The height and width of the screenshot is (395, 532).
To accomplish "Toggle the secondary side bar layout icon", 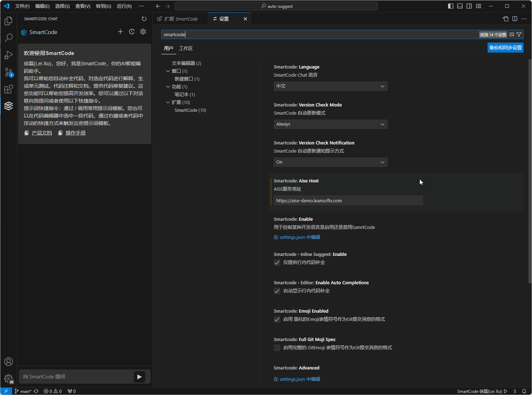I will tap(469, 6).
